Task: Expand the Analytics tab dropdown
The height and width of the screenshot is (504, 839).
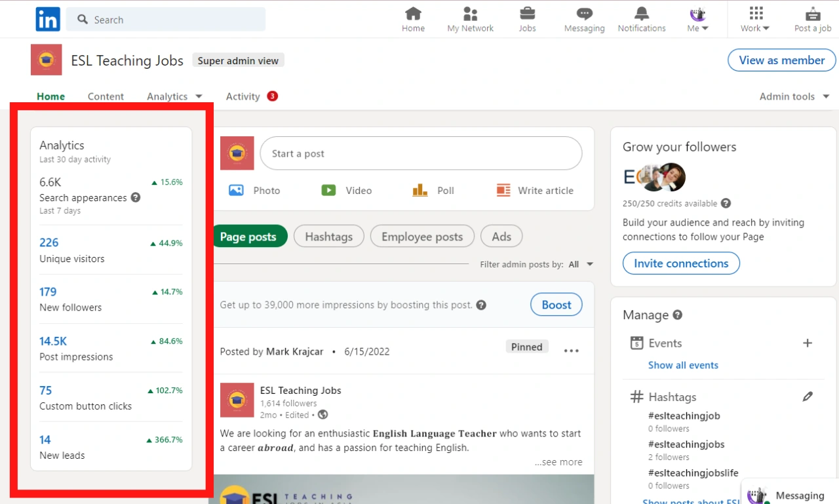Action: pyautogui.click(x=174, y=96)
